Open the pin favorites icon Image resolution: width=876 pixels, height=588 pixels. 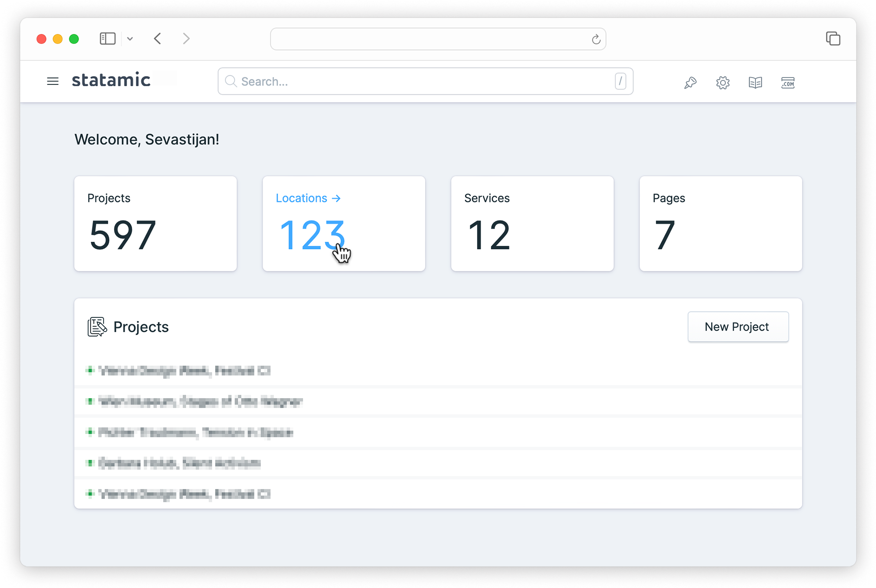click(x=690, y=83)
